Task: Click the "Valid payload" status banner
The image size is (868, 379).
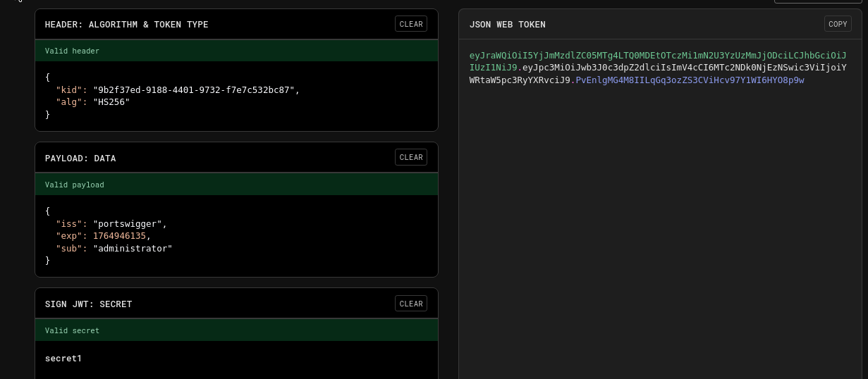Action: 74,185
